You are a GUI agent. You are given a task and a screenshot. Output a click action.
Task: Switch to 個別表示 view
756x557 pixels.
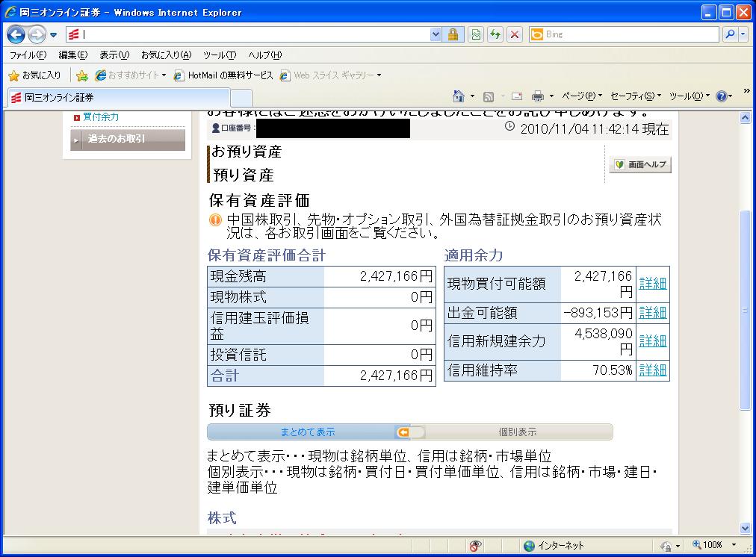tap(517, 432)
